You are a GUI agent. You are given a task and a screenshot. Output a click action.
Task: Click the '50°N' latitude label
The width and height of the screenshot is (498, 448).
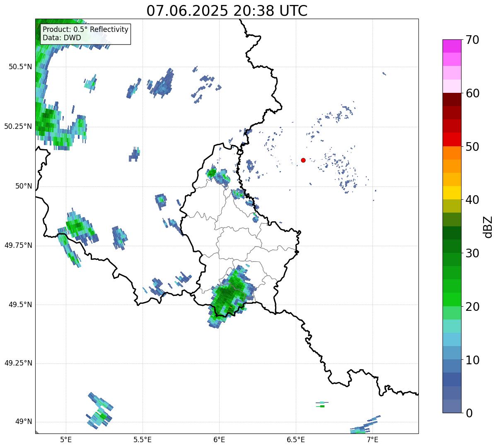[23, 186]
